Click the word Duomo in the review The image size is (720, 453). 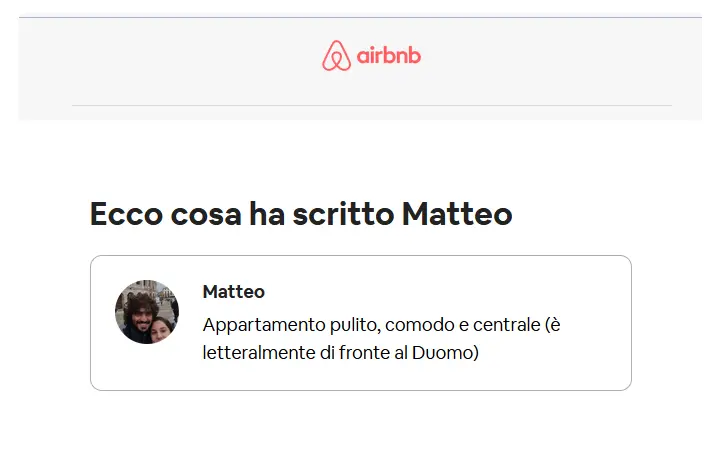click(445, 353)
